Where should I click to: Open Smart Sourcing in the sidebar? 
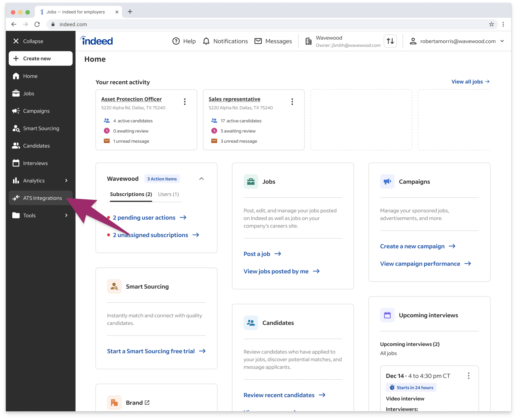[41, 128]
